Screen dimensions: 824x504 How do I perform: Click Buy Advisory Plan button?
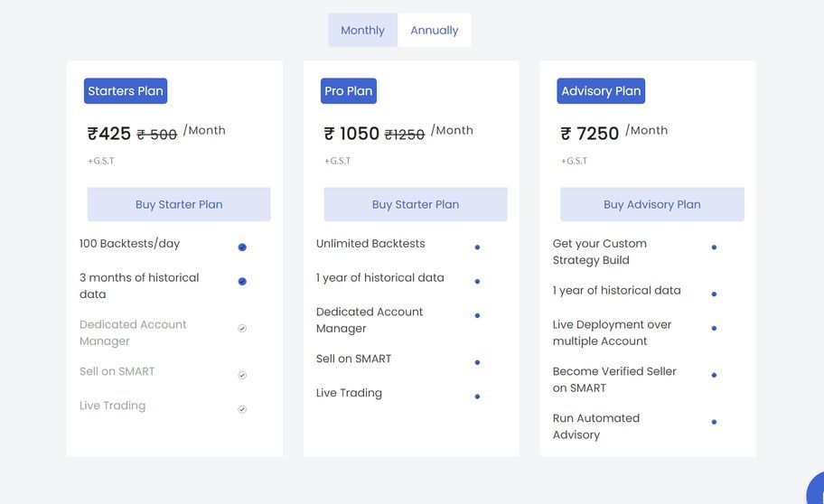click(651, 204)
